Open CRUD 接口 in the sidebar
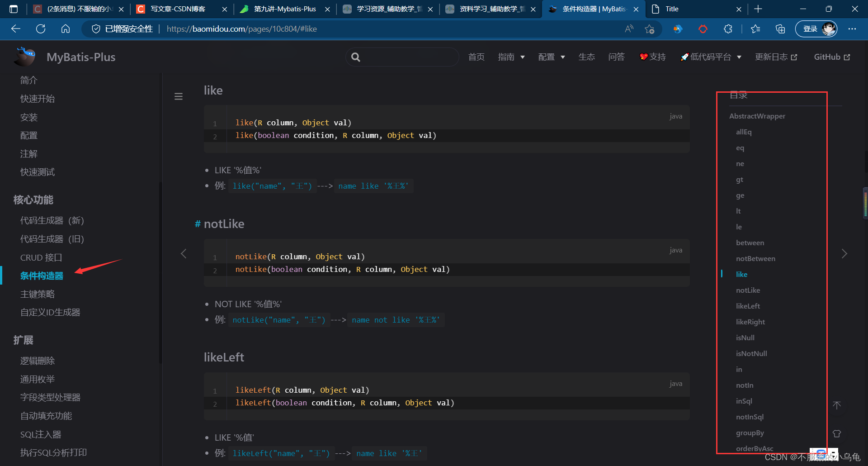Screen dimensions: 868x466 coord(41,257)
